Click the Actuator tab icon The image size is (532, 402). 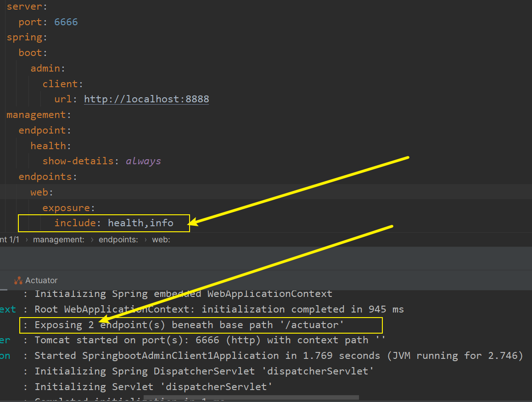(18, 280)
